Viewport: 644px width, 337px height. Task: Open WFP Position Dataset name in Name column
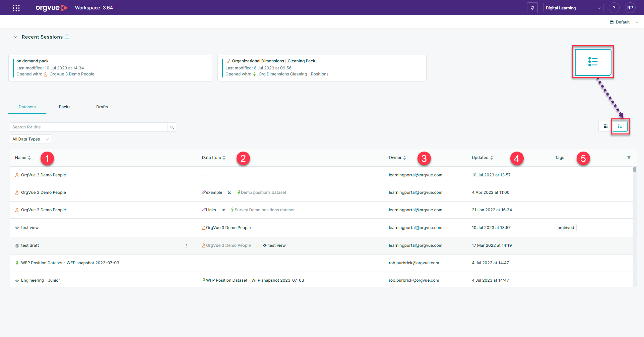70,263
